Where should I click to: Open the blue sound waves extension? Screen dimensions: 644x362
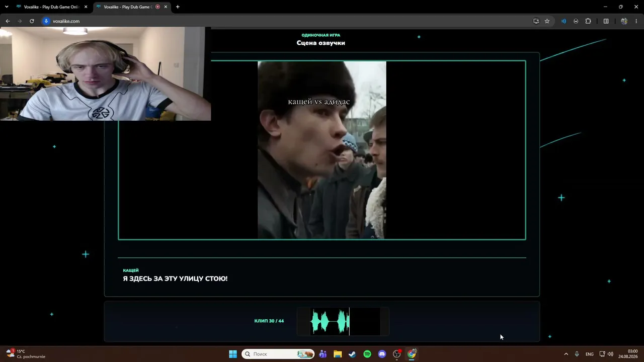point(563,21)
